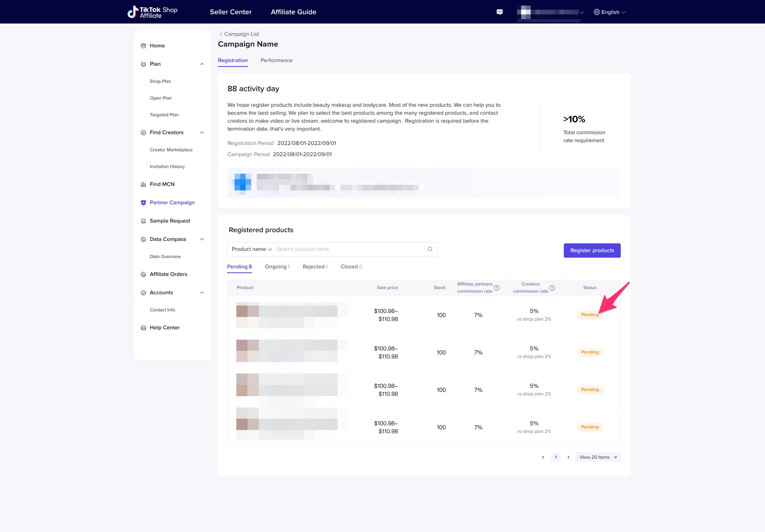Show the Rejected products tab
Screen dimensions: 765x532
(x=315, y=267)
